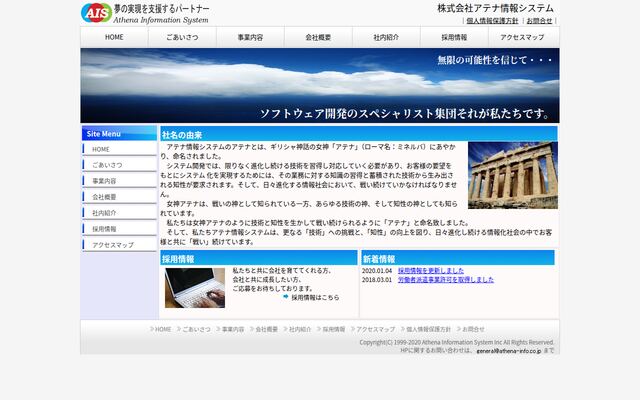Open the news link 労働者派遣事業許可を取得しました

(446, 280)
